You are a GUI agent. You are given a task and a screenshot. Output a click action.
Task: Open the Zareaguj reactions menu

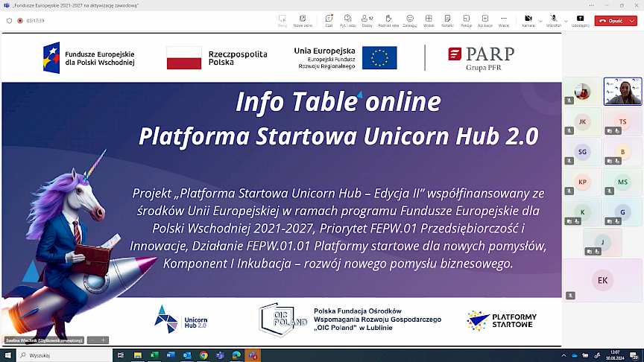tap(410, 21)
